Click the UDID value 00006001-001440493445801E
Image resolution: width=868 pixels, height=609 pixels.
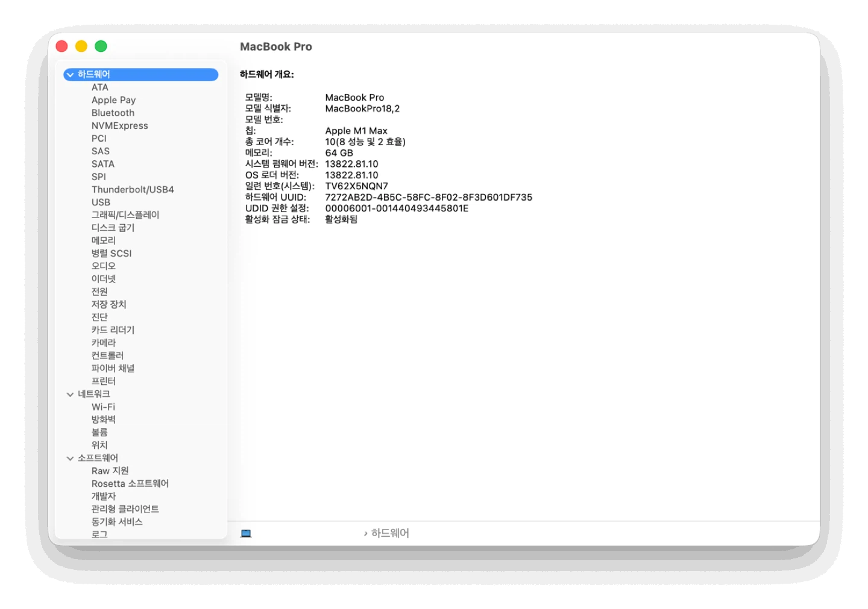tap(397, 208)
